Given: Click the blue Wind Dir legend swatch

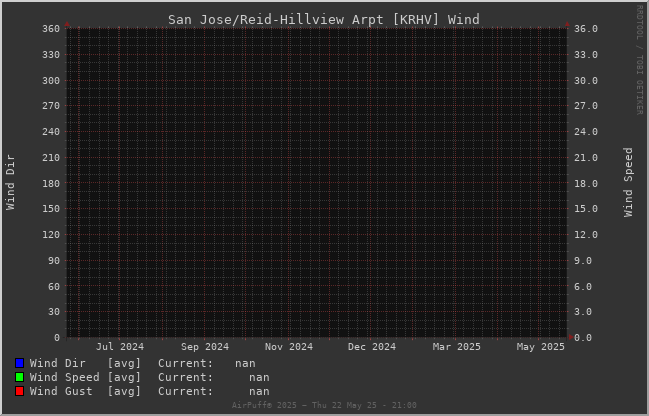Looking at the screenshot, I should pyautogui.click(x=19, y=363).
